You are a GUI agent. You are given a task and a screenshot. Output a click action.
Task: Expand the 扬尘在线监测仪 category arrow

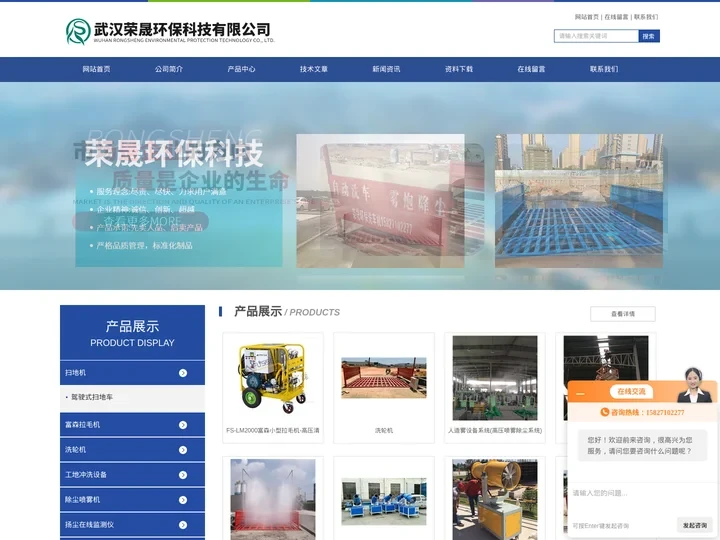tap(183, 525)
